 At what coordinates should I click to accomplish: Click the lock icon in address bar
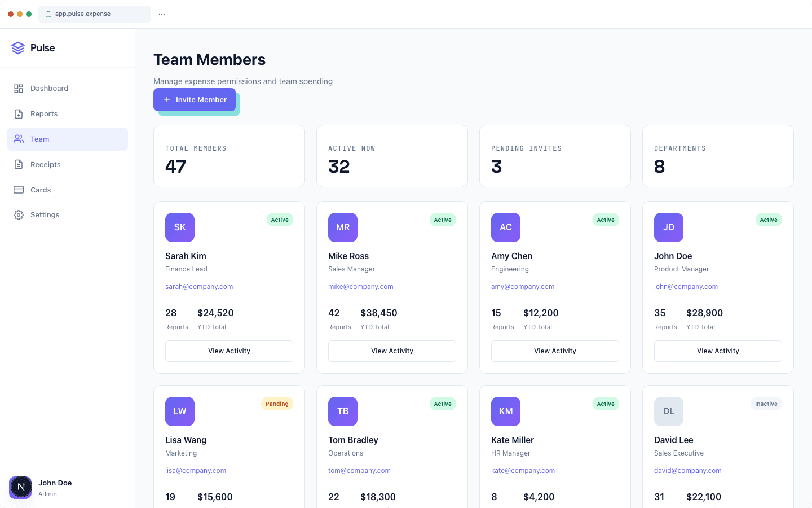[48, 14]
